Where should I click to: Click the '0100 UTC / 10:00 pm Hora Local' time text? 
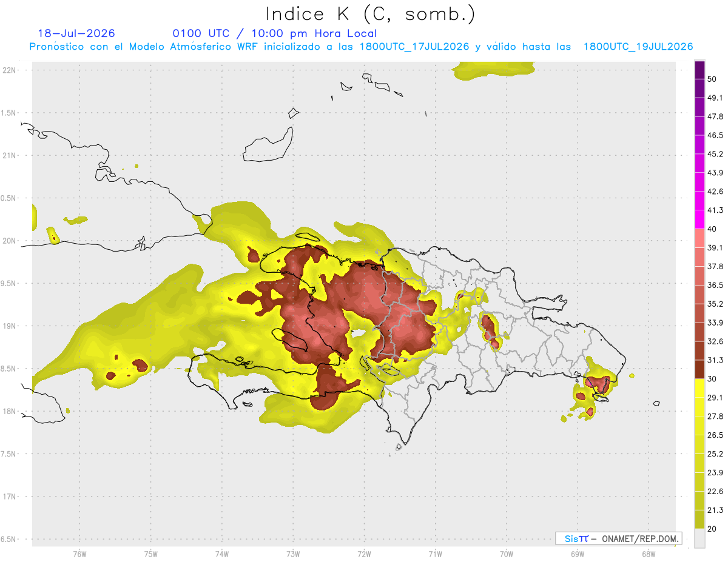point(275,33)
